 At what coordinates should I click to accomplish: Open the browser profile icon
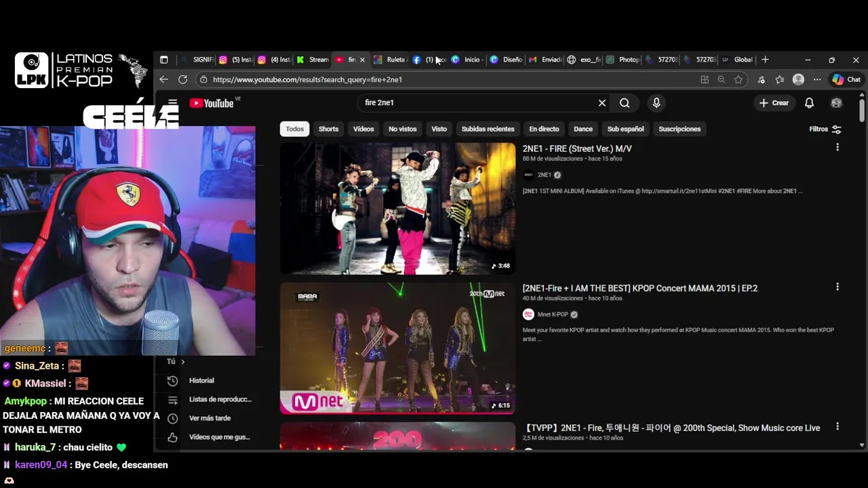[x=798, y=79]
